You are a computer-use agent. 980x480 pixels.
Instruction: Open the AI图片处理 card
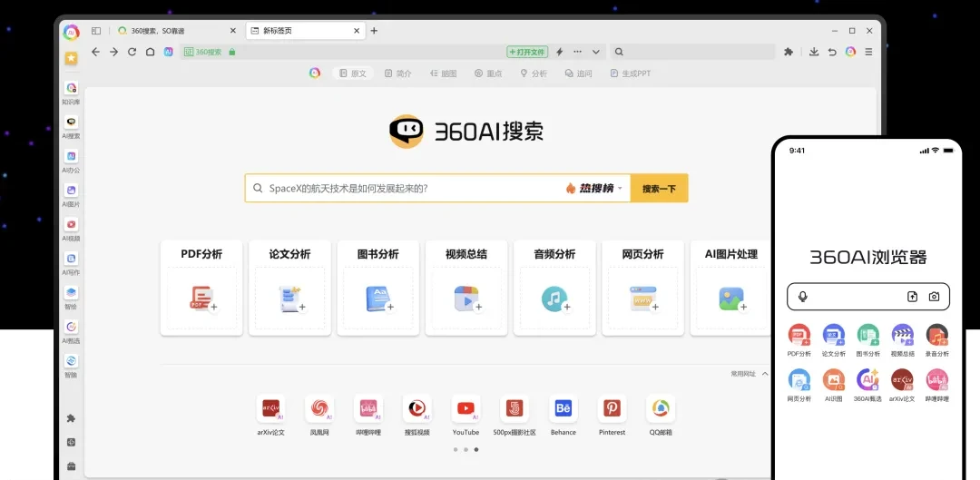tap(730, 288)
